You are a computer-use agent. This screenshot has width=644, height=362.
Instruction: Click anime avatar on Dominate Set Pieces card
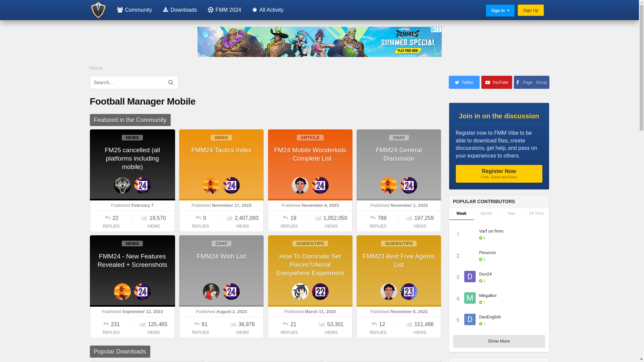coord(300,292)
